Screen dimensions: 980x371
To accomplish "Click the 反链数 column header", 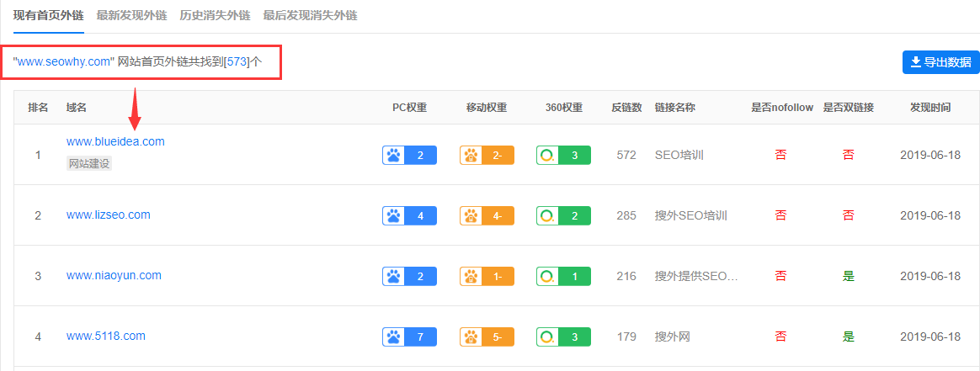I will pyautogui.click(x=626, y=108).
